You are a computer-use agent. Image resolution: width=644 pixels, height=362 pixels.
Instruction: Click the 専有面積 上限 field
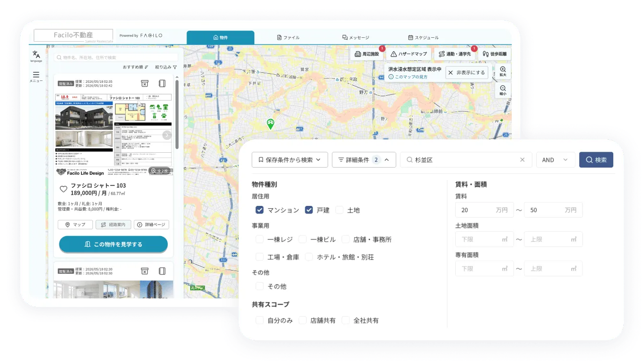(x=553, y=269)
